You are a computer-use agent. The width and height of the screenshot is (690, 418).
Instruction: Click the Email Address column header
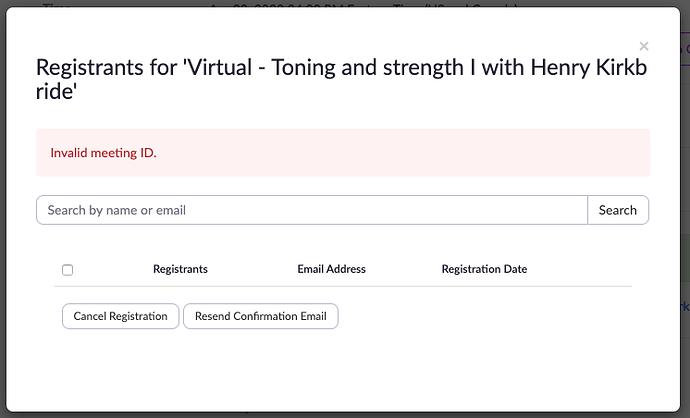pyautogui.click(x=331, y=269)
